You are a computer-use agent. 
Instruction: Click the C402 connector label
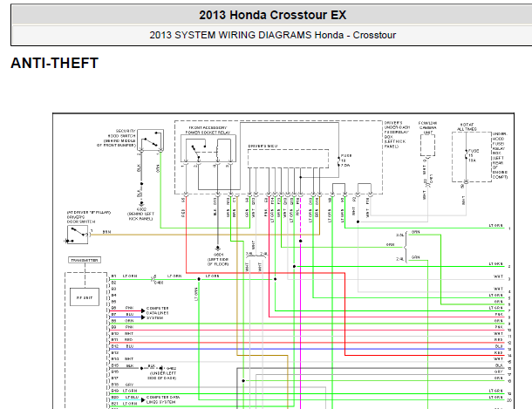[x=159, y=283]
